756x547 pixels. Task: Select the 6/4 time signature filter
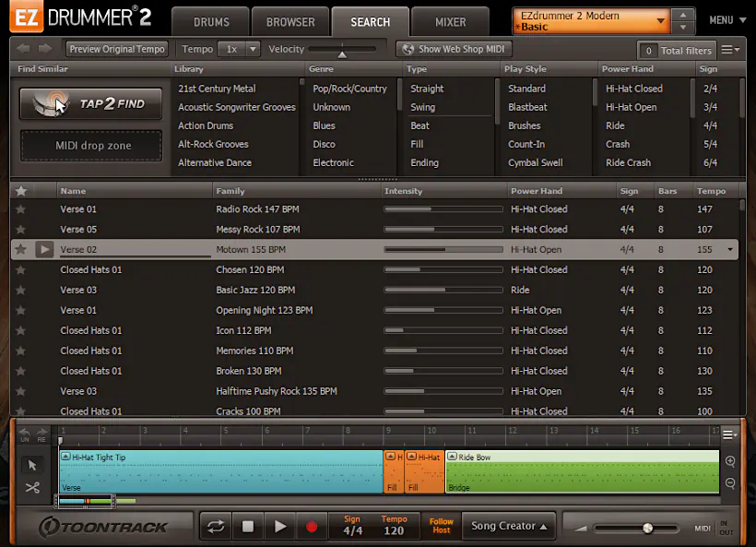click(x=710, y=162)
